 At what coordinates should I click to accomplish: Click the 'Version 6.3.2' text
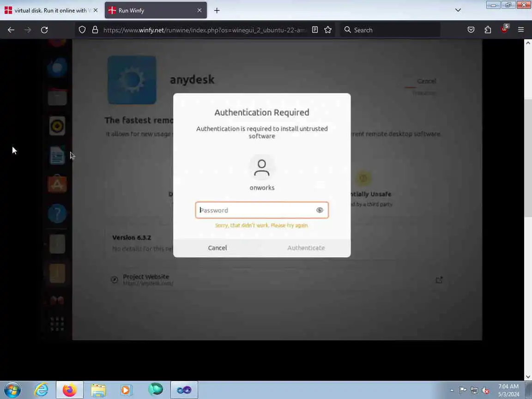[132, 237]
